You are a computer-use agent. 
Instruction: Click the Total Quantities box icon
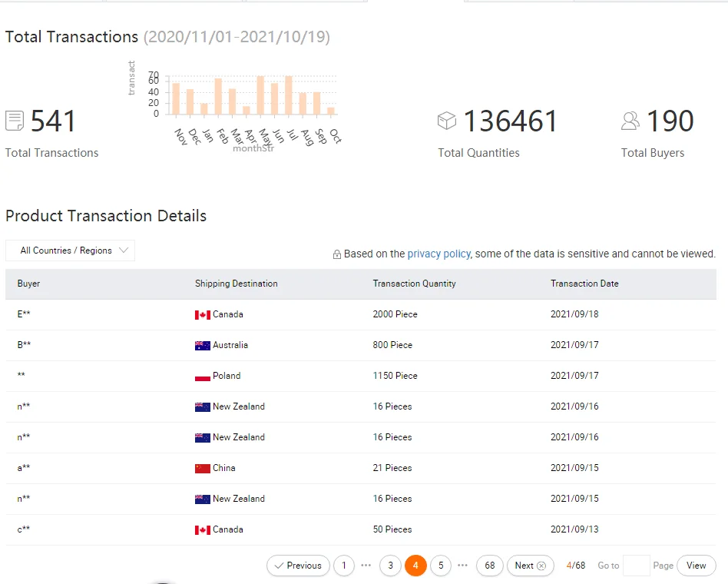447,121
